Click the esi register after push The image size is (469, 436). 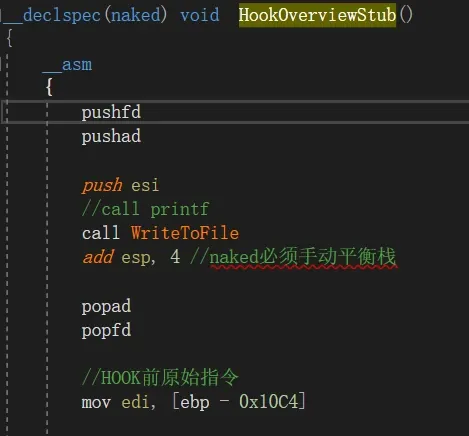point(145,185)
